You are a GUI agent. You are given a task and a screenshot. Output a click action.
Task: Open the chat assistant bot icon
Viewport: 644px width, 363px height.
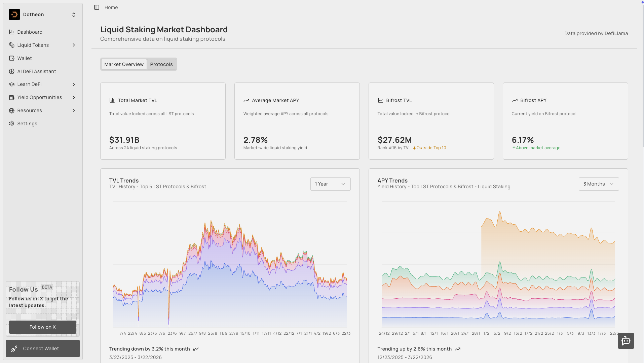click(x=626, y=341)
